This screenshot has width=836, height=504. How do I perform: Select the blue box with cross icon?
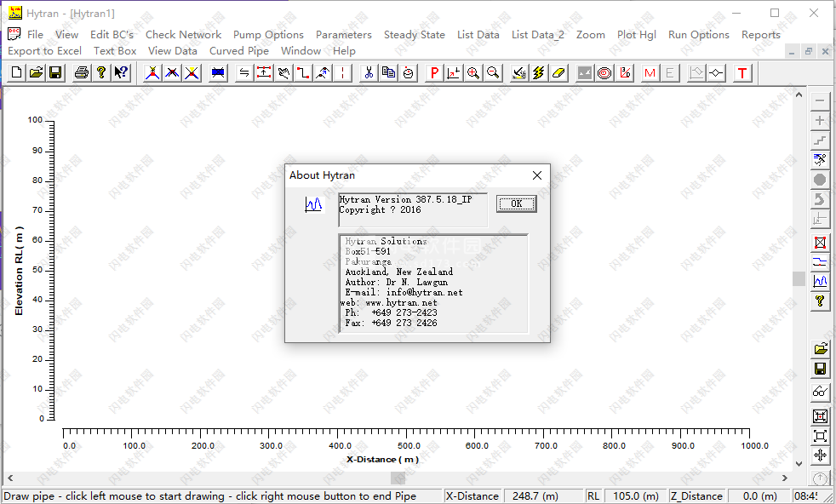(218, 72)
